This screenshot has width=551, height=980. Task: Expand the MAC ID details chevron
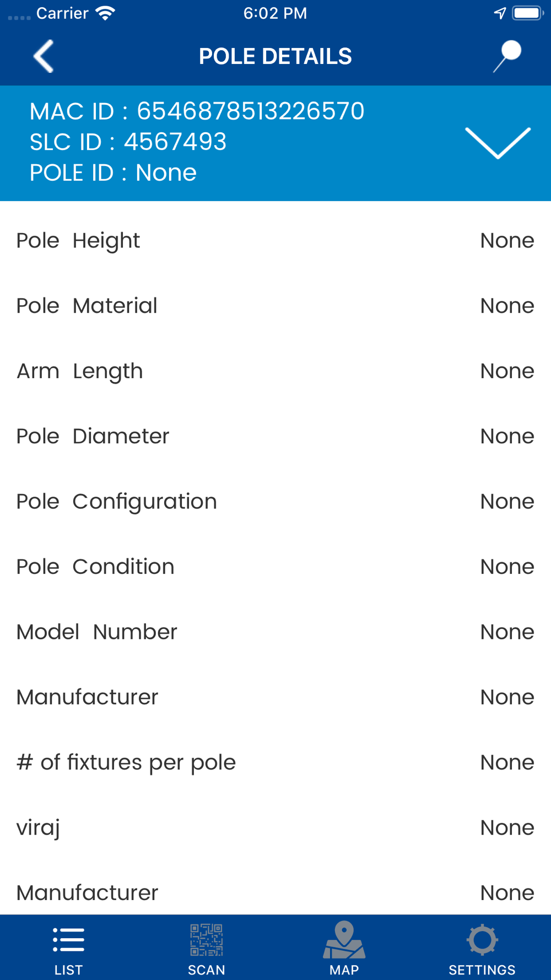click(498, 143)
